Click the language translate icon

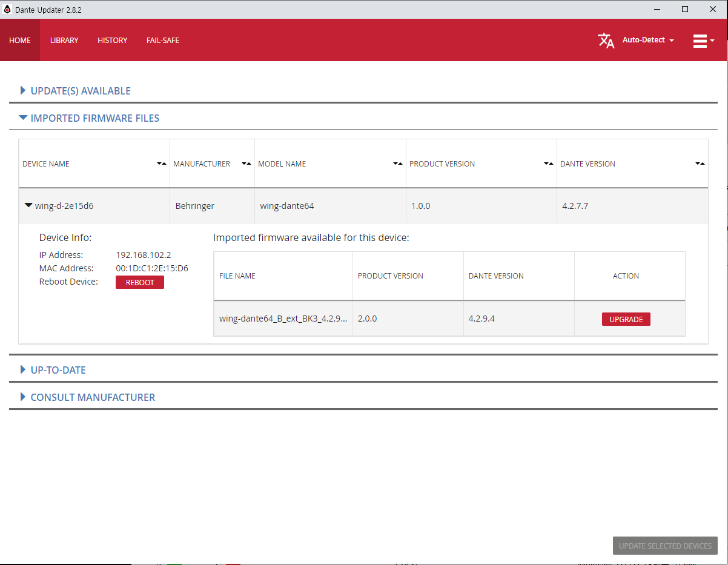point(606,41)
